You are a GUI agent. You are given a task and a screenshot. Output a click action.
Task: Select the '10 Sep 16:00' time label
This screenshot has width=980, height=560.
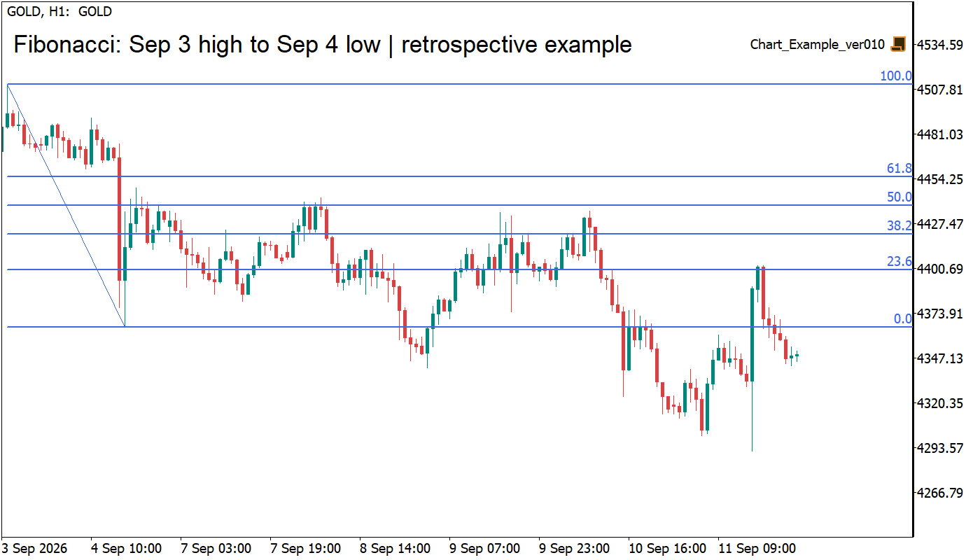tap(667, 548)
